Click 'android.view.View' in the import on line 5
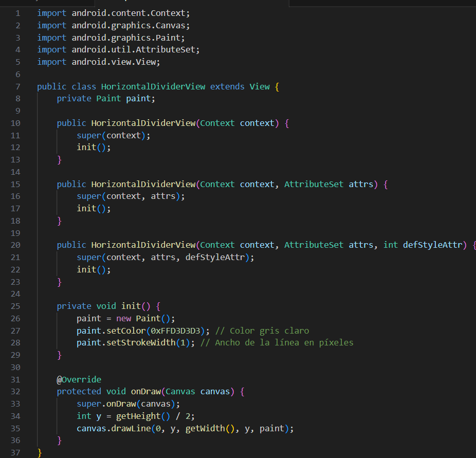The height and width of the screenshot is (458, 476). pyautogui.click(x=114, y=62)
